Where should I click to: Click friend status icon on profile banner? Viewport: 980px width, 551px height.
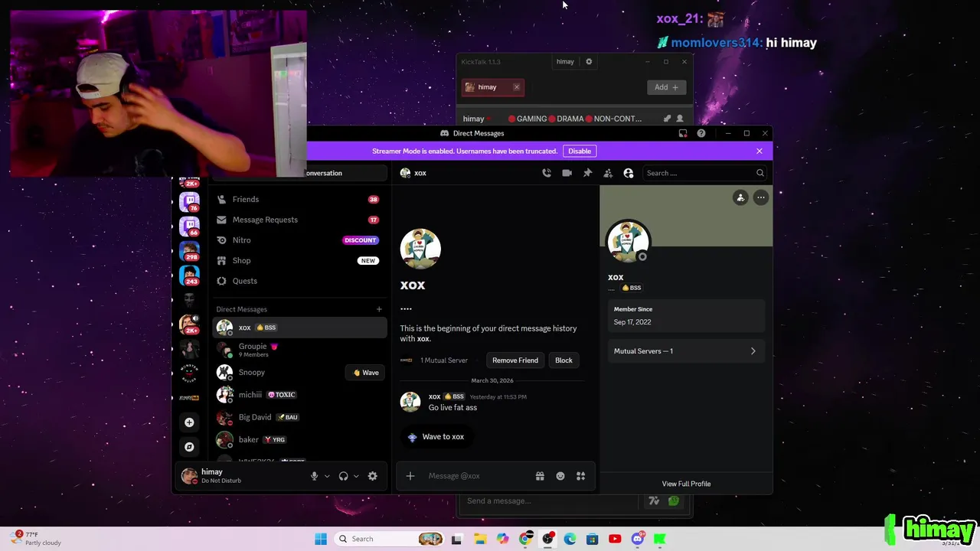(x=740, y=198)
